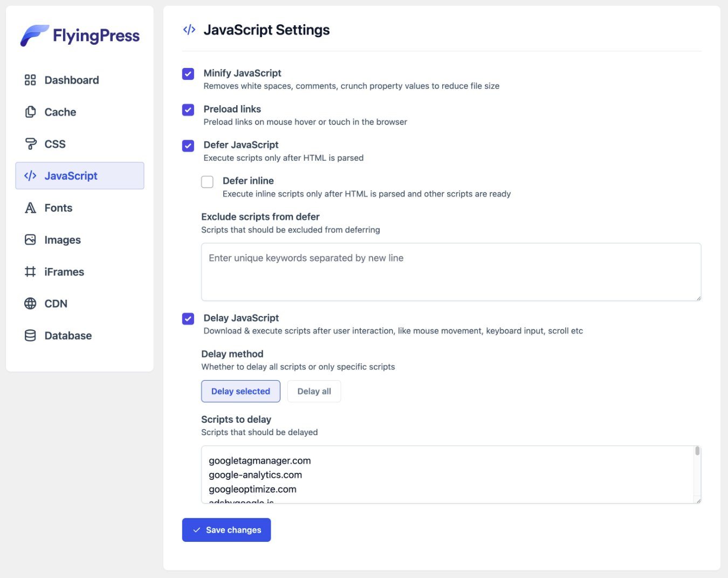The width and height of the screenshot is (728, 578).
Task: Uncheck the Minify JavaScript checkbox
Action: point(188,74)
